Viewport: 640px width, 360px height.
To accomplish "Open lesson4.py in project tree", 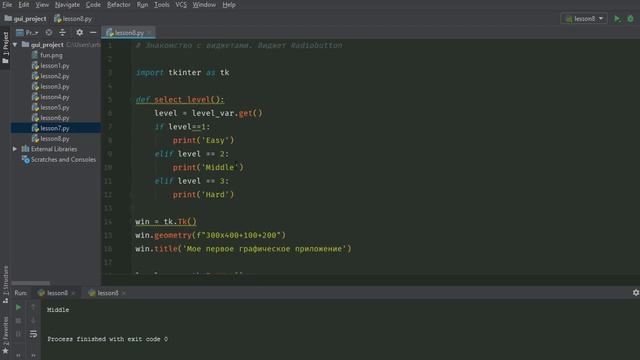I will (55, 97).
